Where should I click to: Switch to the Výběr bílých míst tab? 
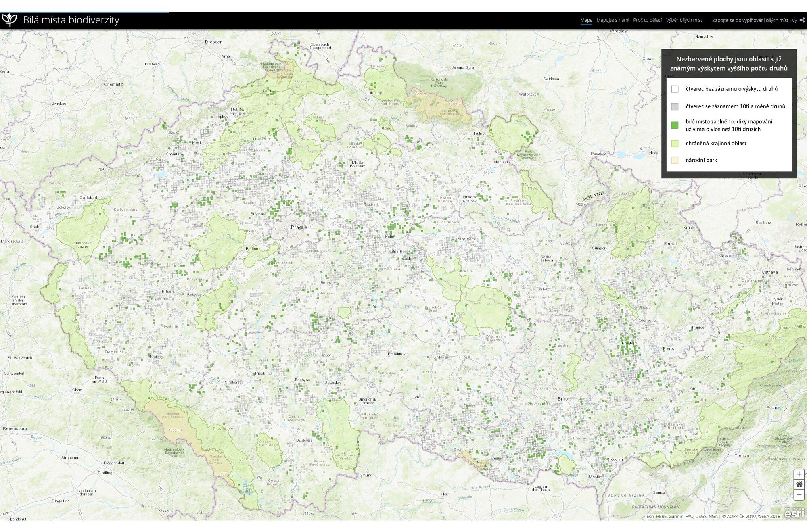tap(684, 20)
